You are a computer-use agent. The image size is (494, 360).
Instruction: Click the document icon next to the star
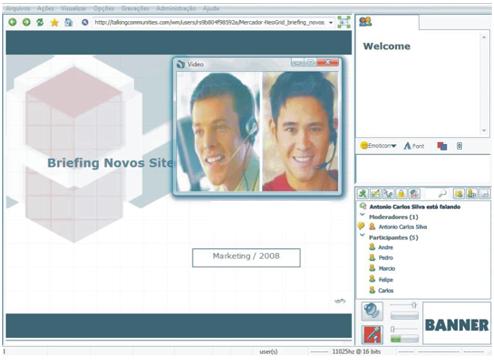[x=68, y=22]
